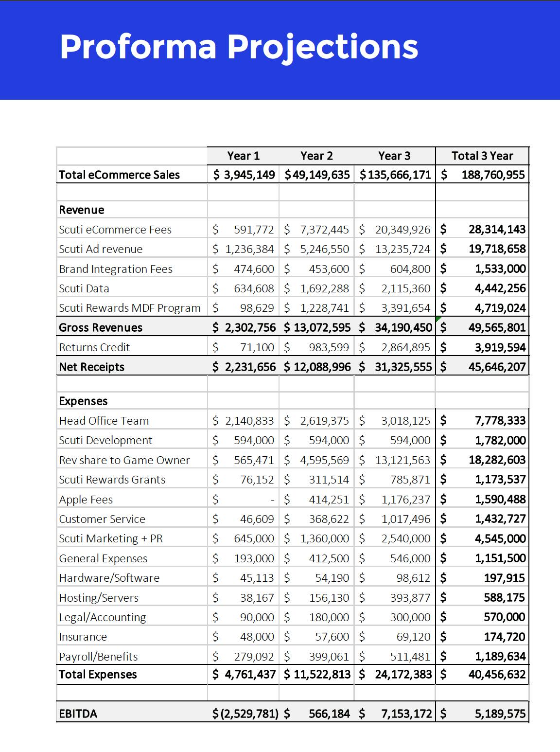Click the Total eCommerce Sales row label
The image size is (560, 752).
(119, 175)
